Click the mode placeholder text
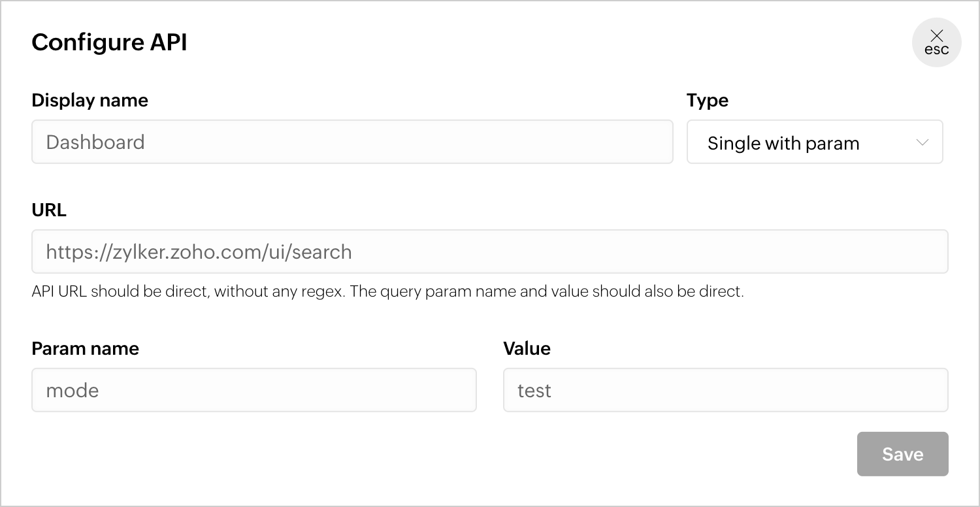Image resolution: width=980 pixels, height=507 pixels. coord(73,391)
